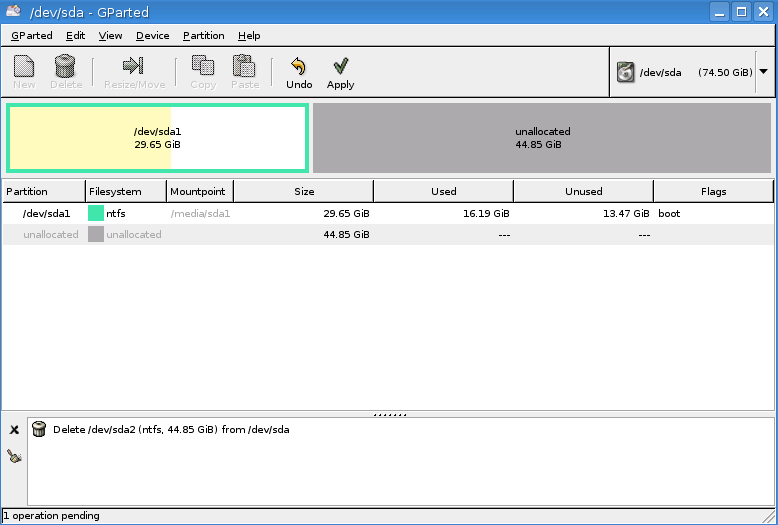Click the ntfs filesystem label
Viewport: 778px width, 525px height.
(x=116, y=213)
